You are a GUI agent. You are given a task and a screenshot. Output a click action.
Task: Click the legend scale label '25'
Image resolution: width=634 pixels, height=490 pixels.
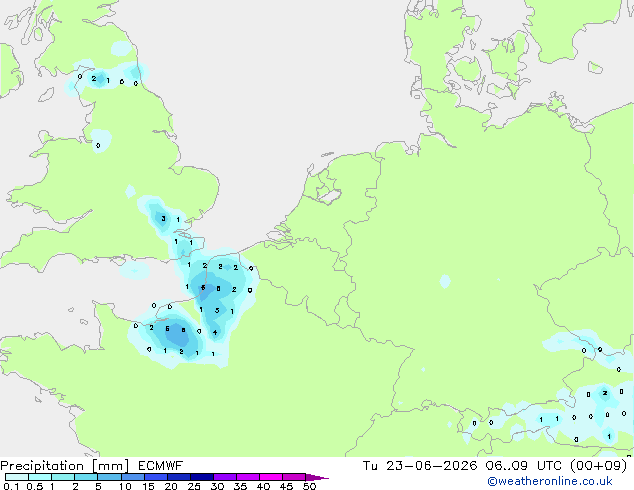(194, 486)
